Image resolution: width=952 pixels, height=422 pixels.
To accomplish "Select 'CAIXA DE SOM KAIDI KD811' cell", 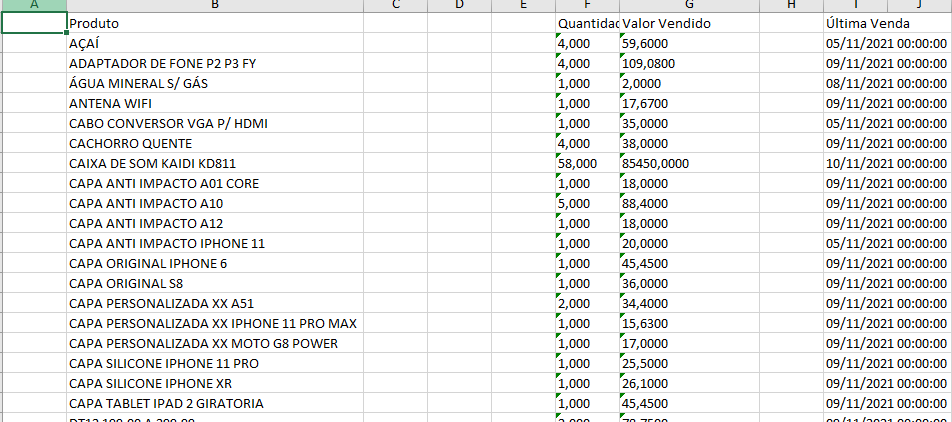I will point(216,163).
